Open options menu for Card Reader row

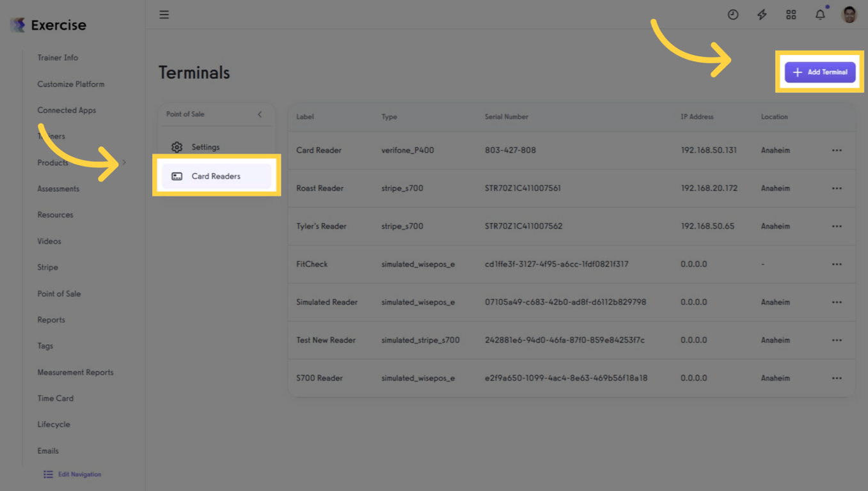tap(837, 151)
